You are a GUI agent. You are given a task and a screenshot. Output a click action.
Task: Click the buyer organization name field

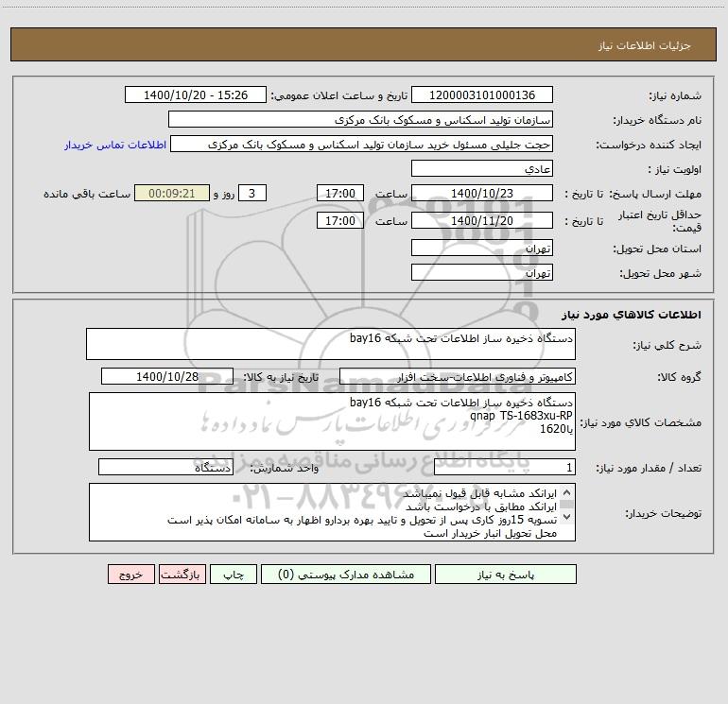click(x=360, y=119)
